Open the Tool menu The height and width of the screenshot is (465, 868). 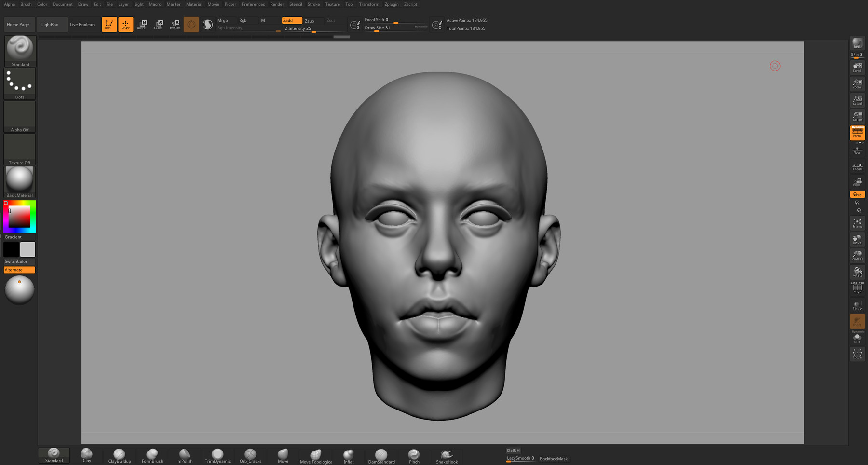349,4
